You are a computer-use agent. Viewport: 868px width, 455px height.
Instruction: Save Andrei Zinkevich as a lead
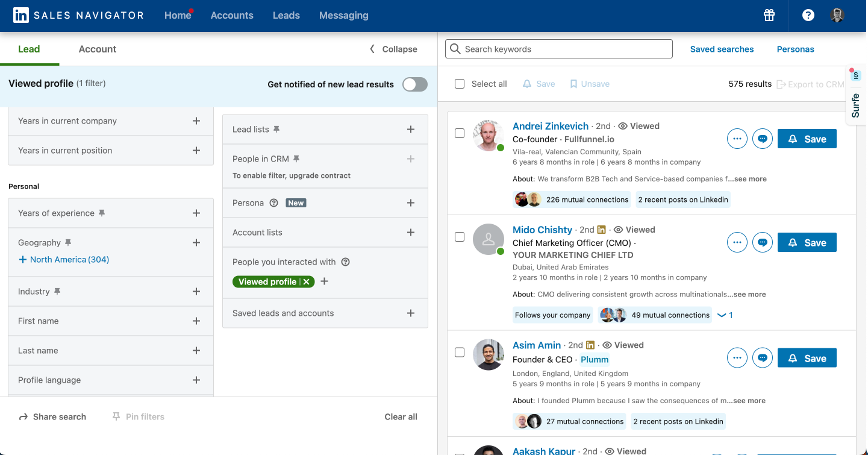point(807,139)
